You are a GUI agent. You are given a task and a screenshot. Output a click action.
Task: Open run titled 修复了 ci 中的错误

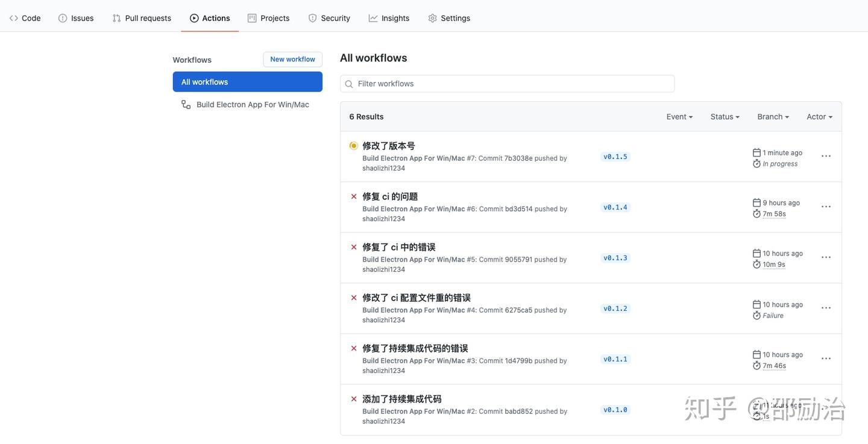(398, 247)
